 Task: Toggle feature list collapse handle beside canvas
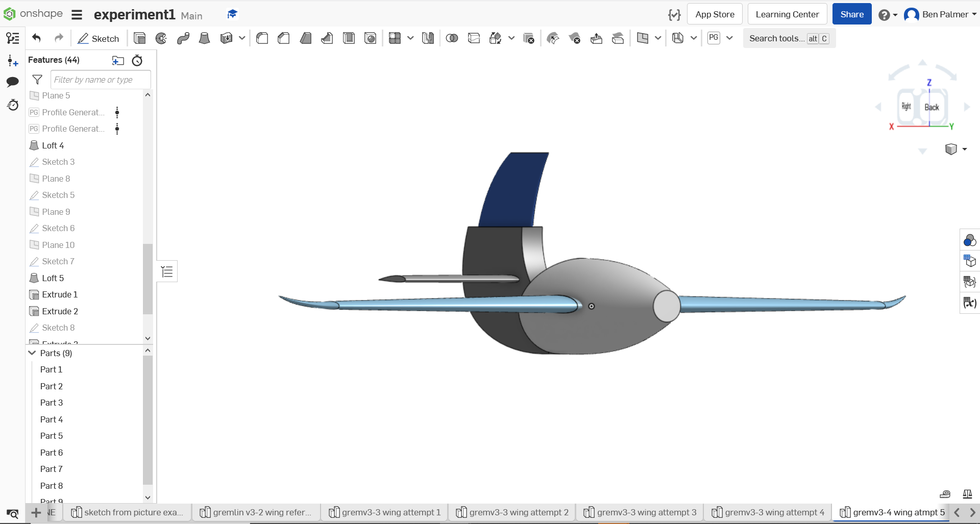coord(167,271)
